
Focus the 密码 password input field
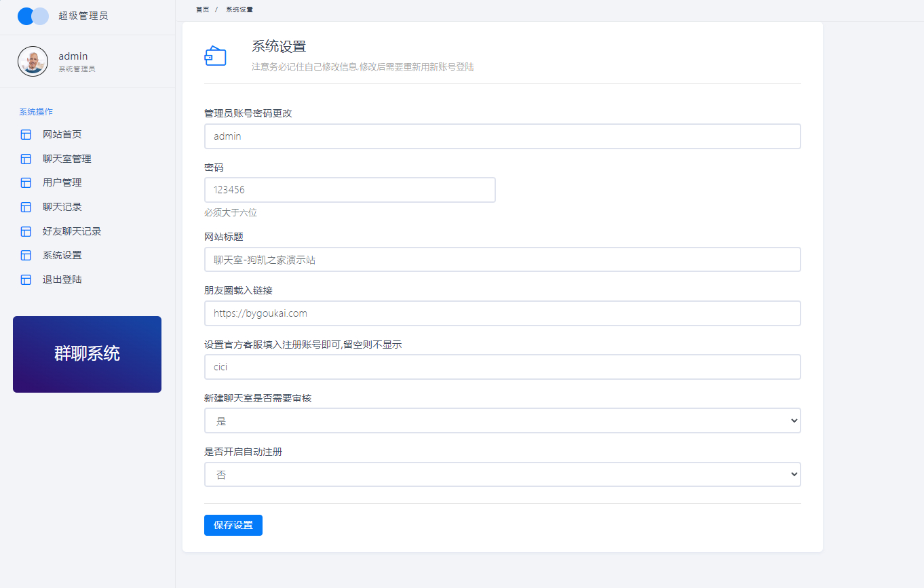[x=349, y=190]
